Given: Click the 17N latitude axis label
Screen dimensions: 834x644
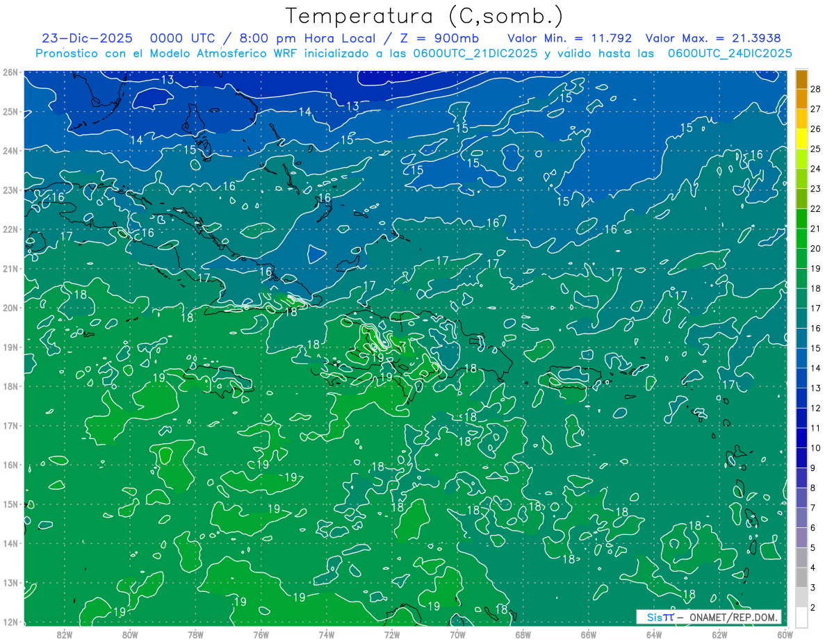Looking at the screenshot, I should (x=10, y=425).
